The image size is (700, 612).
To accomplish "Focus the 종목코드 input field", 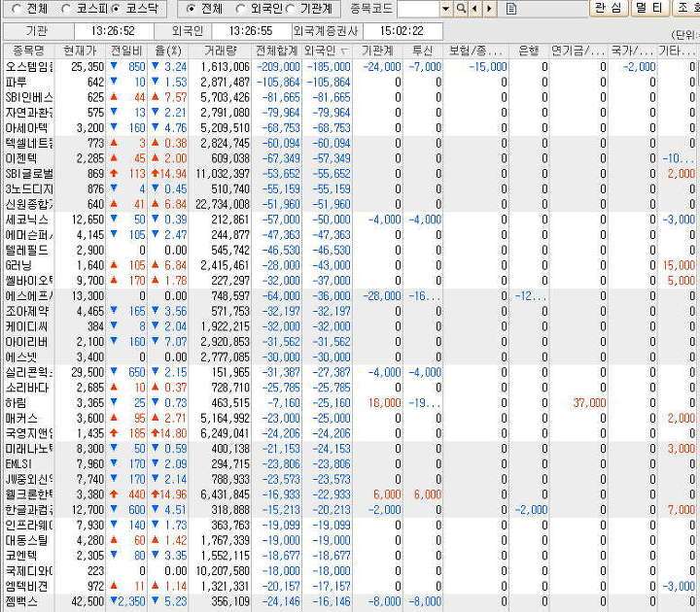I will point(419,8).
